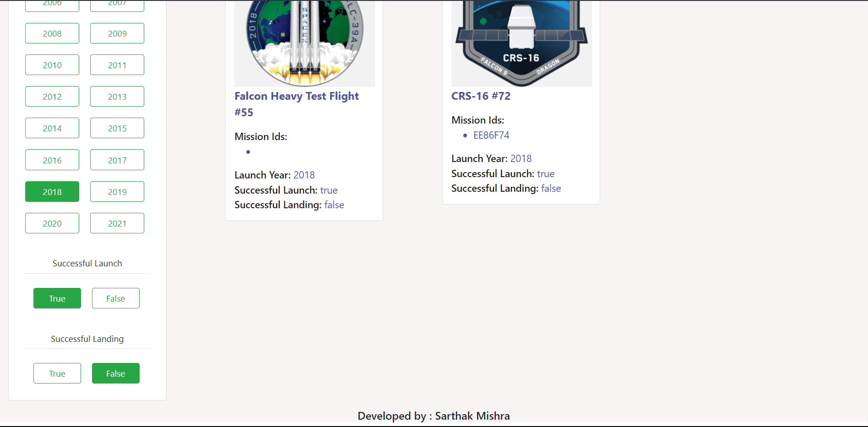Deselect the active 2018 year filter
This screenshot has width=868, height=427.
click(52, 192)
